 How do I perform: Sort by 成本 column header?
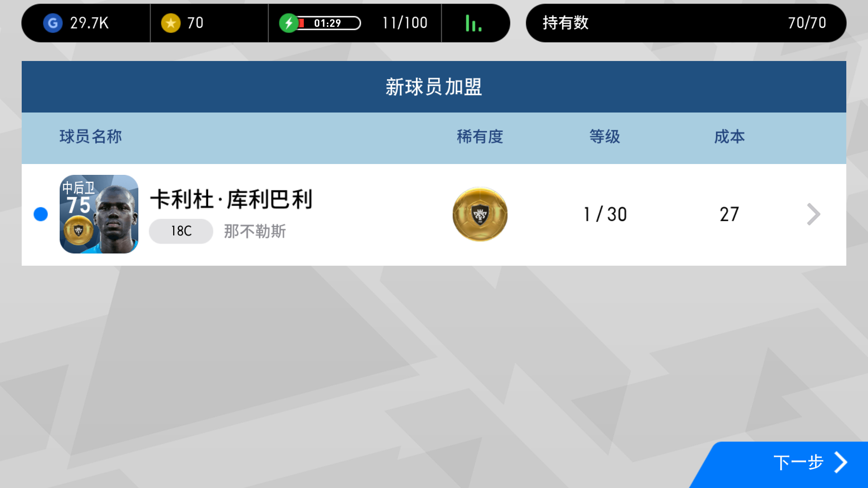pyautogui.click(x=730, y=136)
